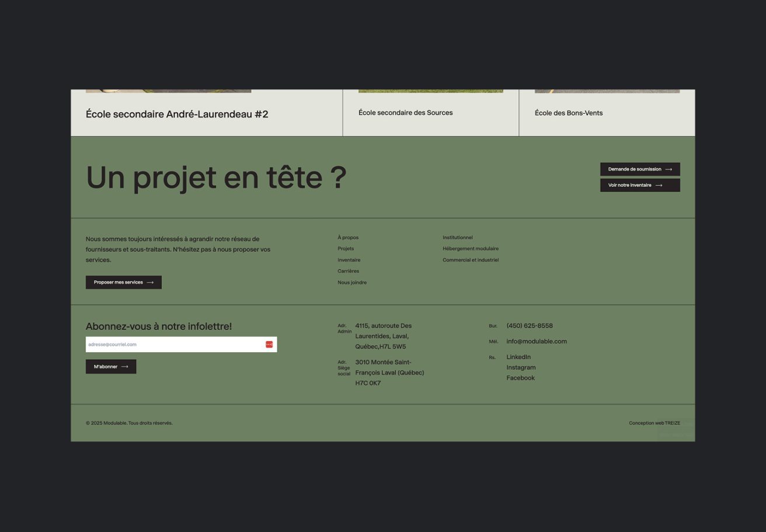Screen dimensions: 766x532
Task: Click the red icon inside the email field
Action: pos(269,345)
